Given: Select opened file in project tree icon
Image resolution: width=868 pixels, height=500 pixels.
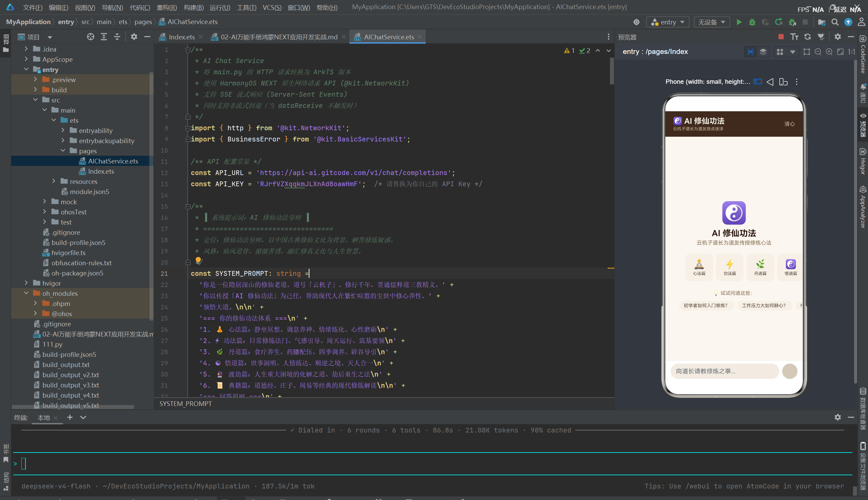Looking at the screenshot, I should [90, 37].
